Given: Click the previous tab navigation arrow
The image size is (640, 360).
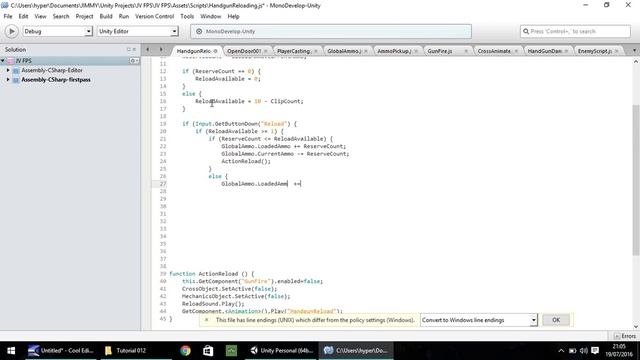Looking at the screenshot, I should point(148,49).
